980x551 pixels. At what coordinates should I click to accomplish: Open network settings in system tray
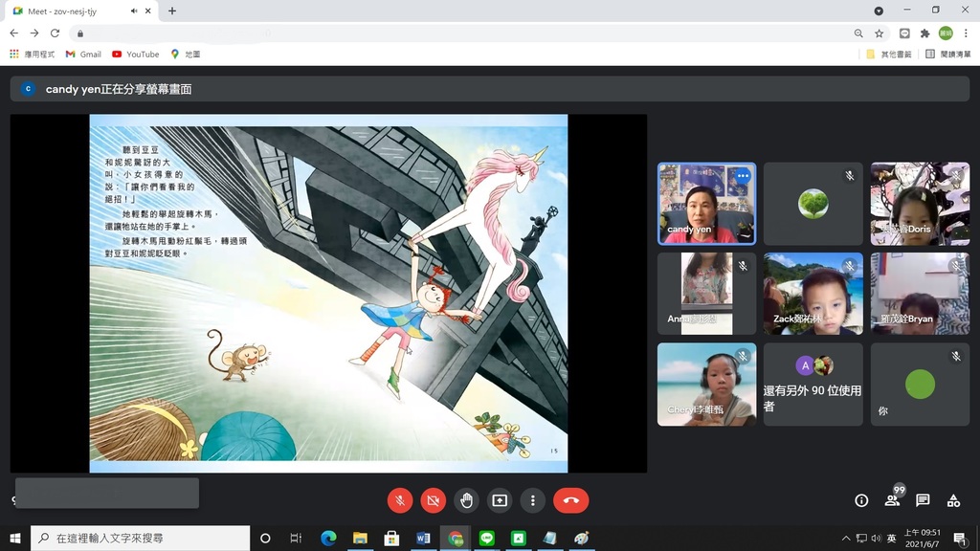click(x=861, y=538)
